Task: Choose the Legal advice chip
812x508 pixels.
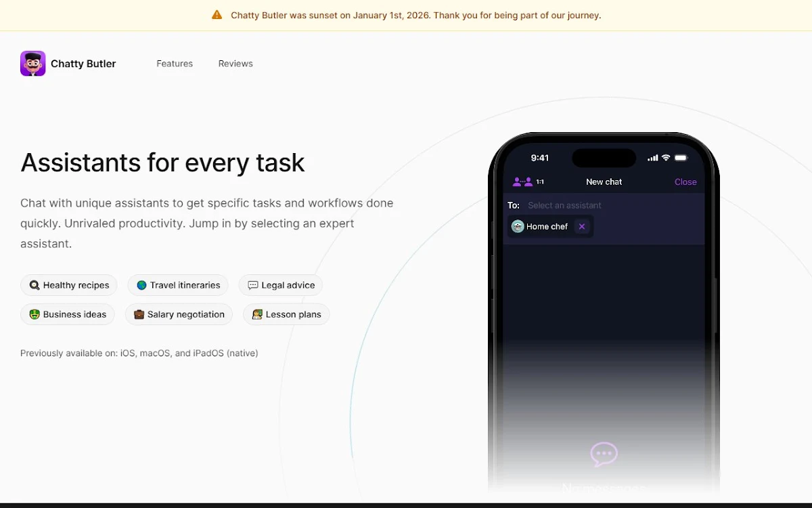Action: pos(281,285)
